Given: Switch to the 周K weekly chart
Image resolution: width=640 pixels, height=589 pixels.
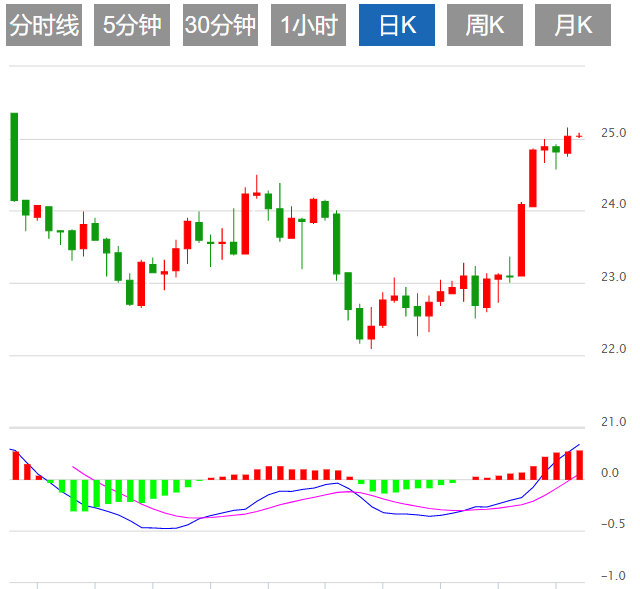Looking at the screenshot, I should (x=485, y=26).
